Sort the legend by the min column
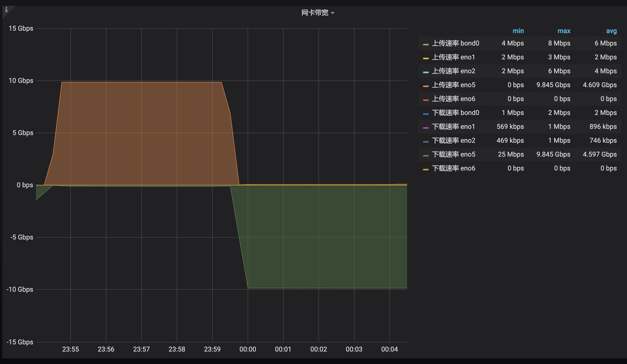The image size is (627, 364). click(x=518, y=31)
